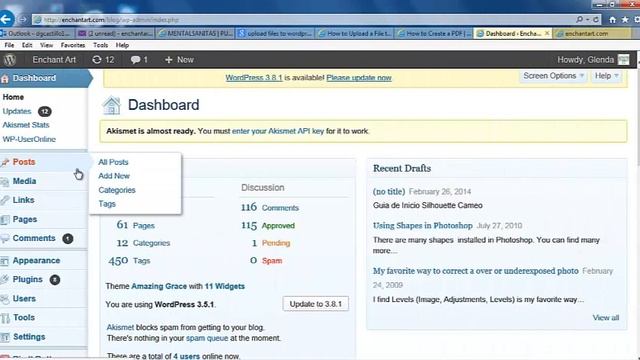Click the browser address bar URL field
Viewport: 640px width, 360px height.
pos(302,20)
